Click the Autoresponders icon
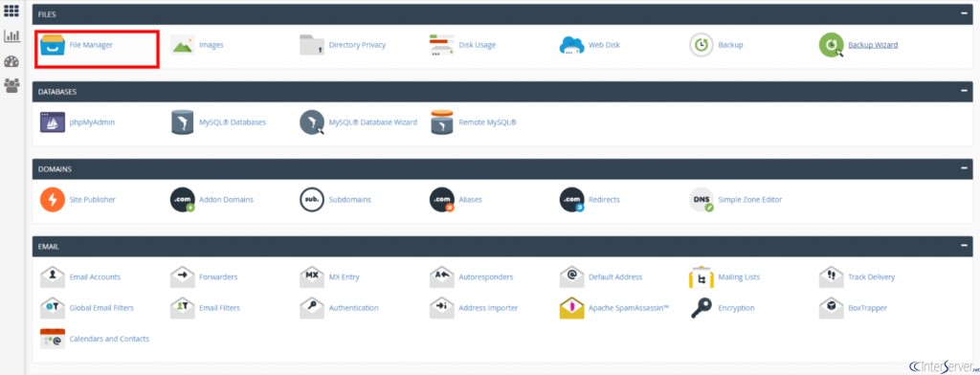 (442, 276)
